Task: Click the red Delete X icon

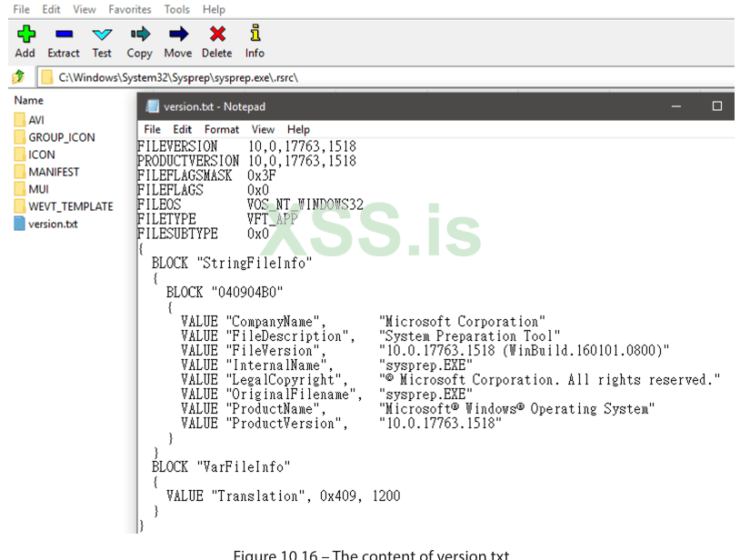Action: coord(217,34)
